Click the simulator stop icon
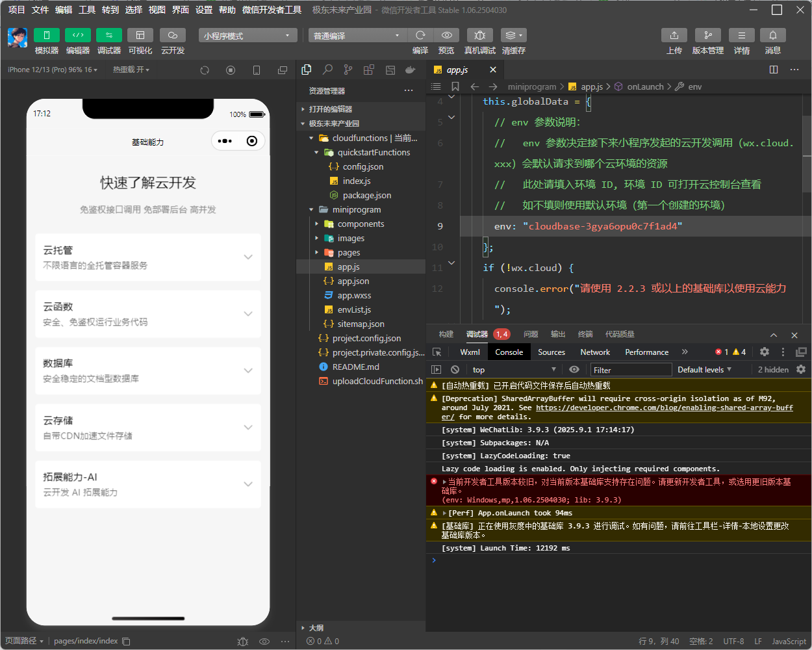Viewport: 812px width, 650px height. pos(231,70)
